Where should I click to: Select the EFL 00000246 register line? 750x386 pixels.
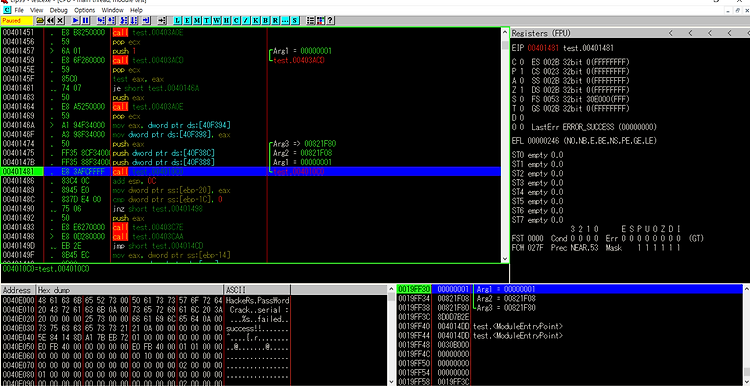tap(584, 141)
